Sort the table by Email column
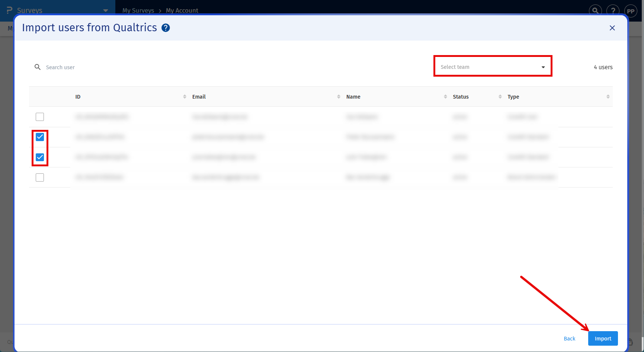Screen dimensions: 644x352 coord(339,97)
